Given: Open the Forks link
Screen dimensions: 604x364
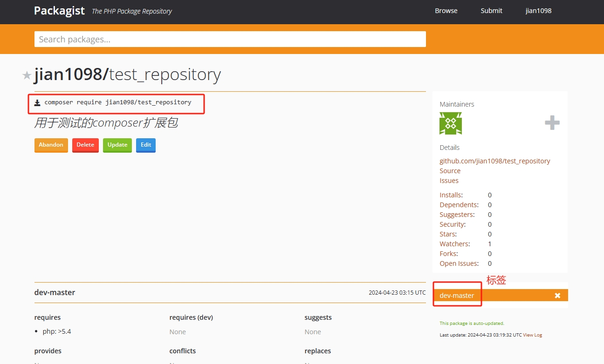Looking at the screenshot, I should click(x=448, y=254).
